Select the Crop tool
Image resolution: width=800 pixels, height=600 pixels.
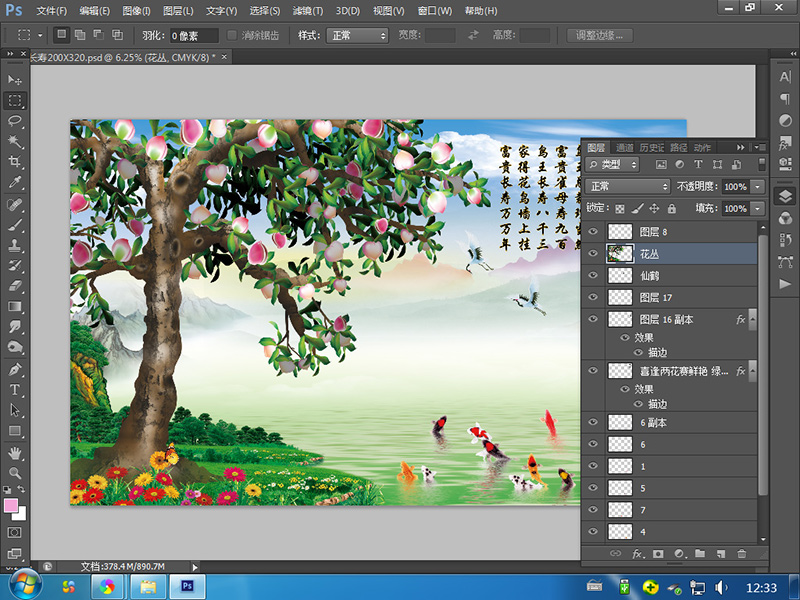(14, 162)
